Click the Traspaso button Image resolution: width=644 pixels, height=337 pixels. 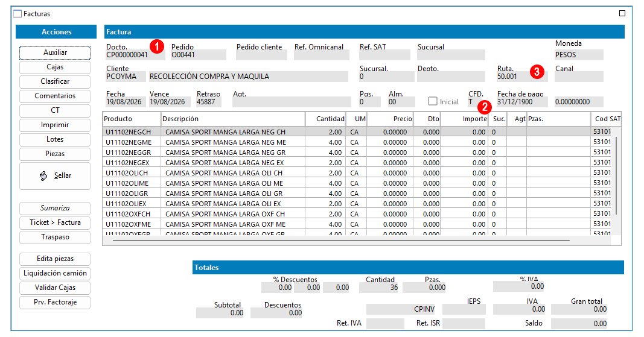coord(55,238)
